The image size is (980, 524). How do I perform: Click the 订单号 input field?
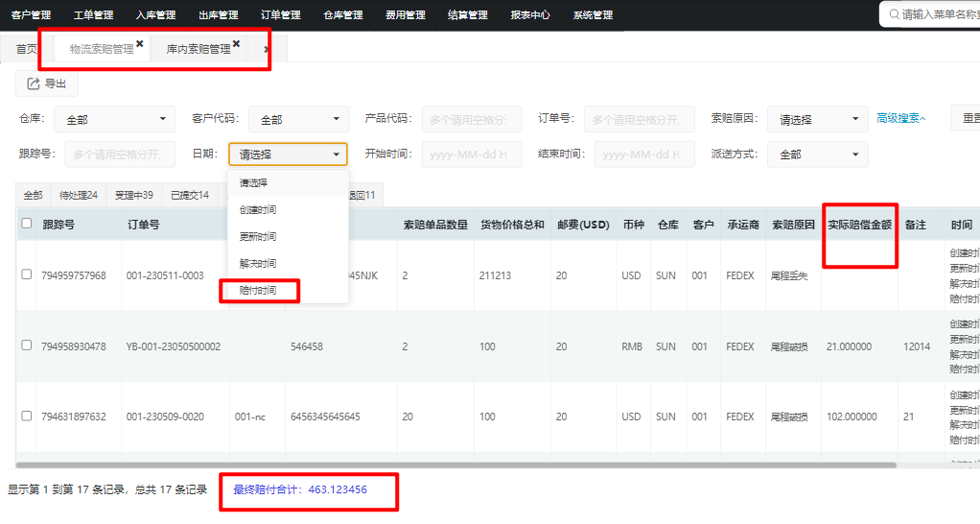point(640,119)
